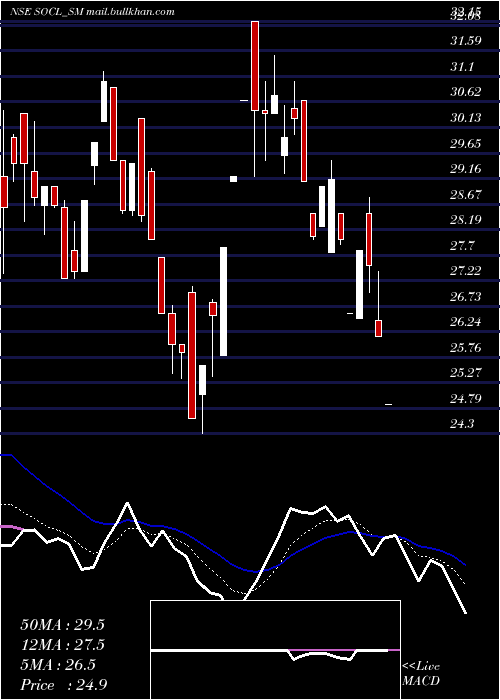Screen dimensions: 500x700
Task: Click the 28.67 price axis label
Action: click(x=466, y=194)
